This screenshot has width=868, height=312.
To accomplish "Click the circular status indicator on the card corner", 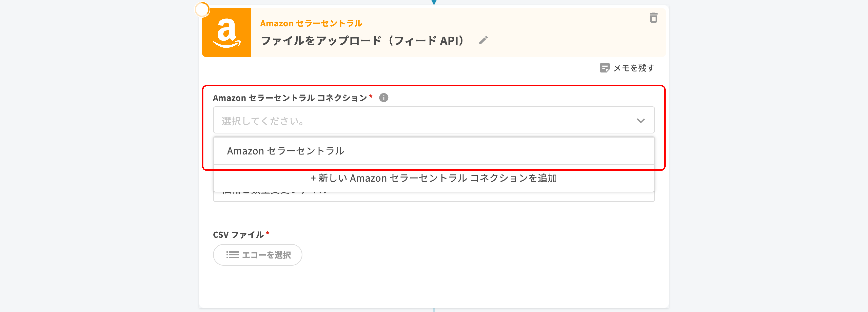I will click(202, 10).
